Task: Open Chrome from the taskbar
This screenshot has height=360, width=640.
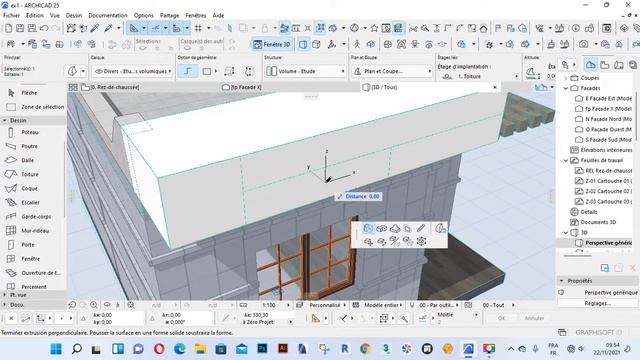Action: coord(365,349)
